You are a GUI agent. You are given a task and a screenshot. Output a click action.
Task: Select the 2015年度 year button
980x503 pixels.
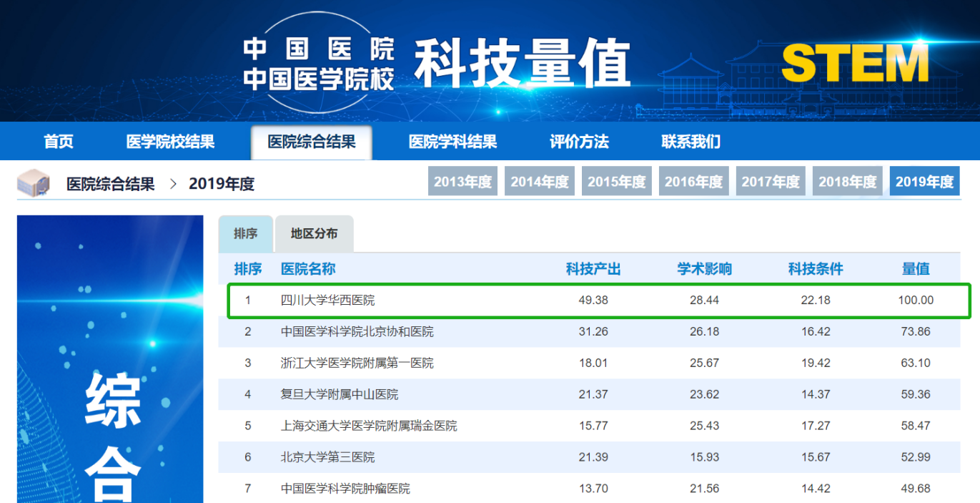tap(617, 181)
